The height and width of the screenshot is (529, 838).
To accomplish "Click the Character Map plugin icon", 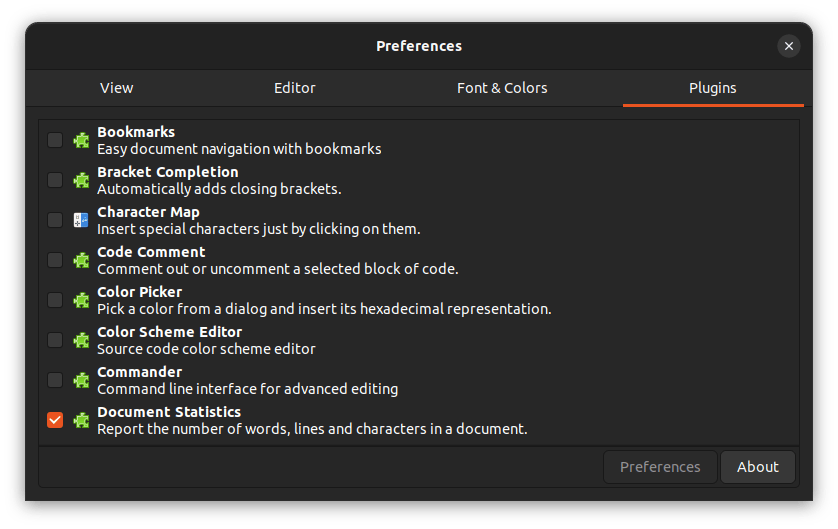I will (x=81, y=220).
